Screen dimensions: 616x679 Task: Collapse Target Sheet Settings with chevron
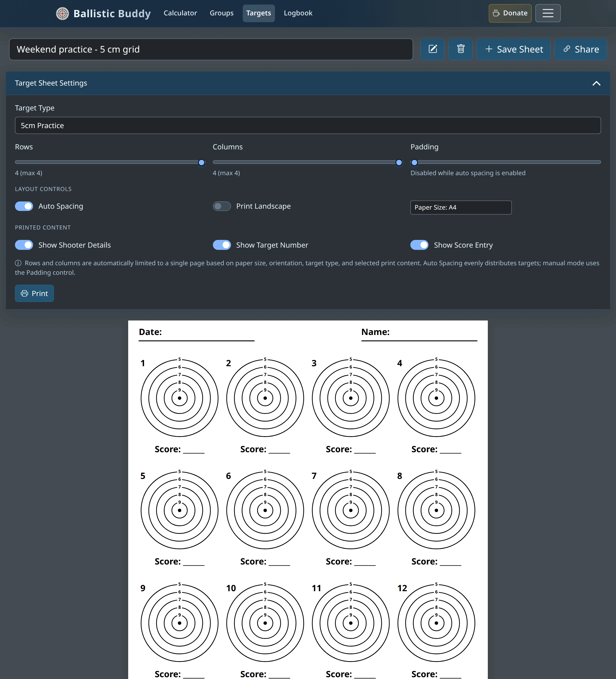[597, 83]
